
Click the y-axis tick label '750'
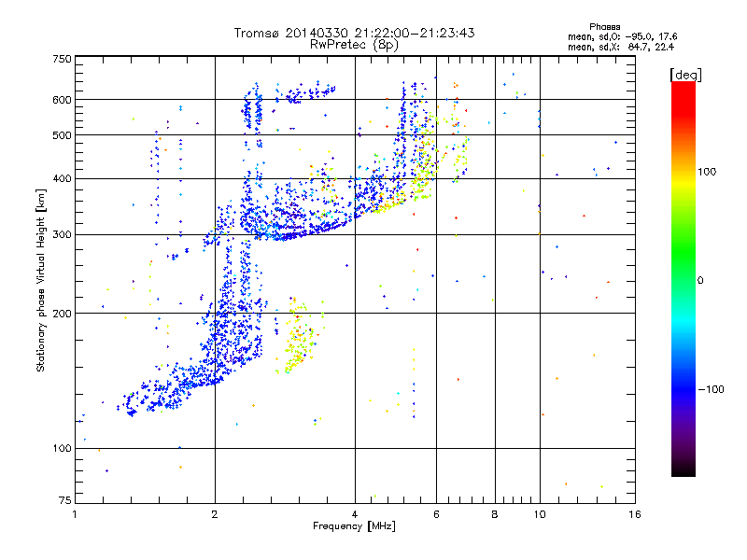[x=62, y=59]
